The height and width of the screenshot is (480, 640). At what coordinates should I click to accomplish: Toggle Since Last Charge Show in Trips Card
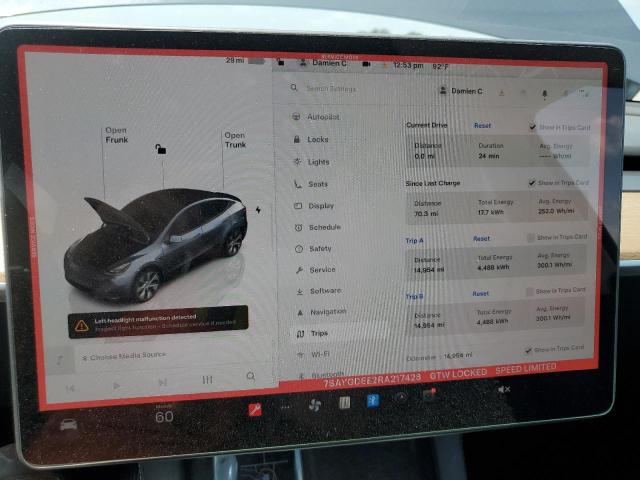pos(531,182)
